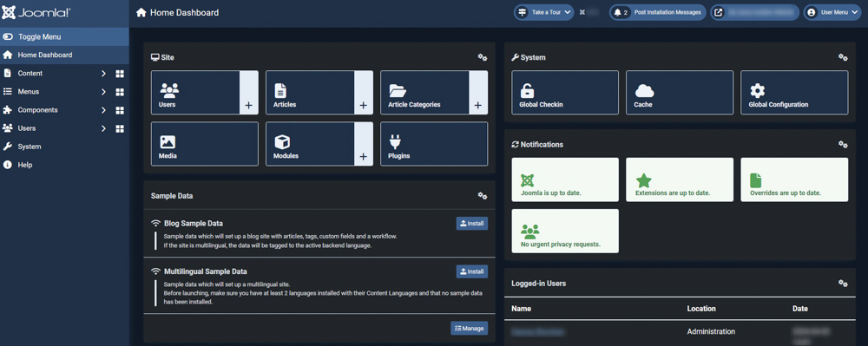Open the Sample Data module settings gear
Viewport: 868px width, 346px height.
(482, 196)
